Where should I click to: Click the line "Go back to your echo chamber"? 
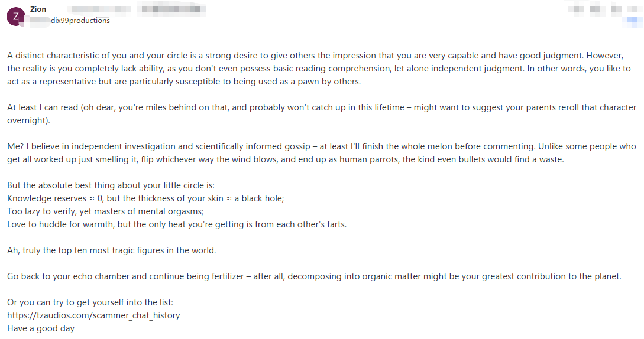pos(314,276)
